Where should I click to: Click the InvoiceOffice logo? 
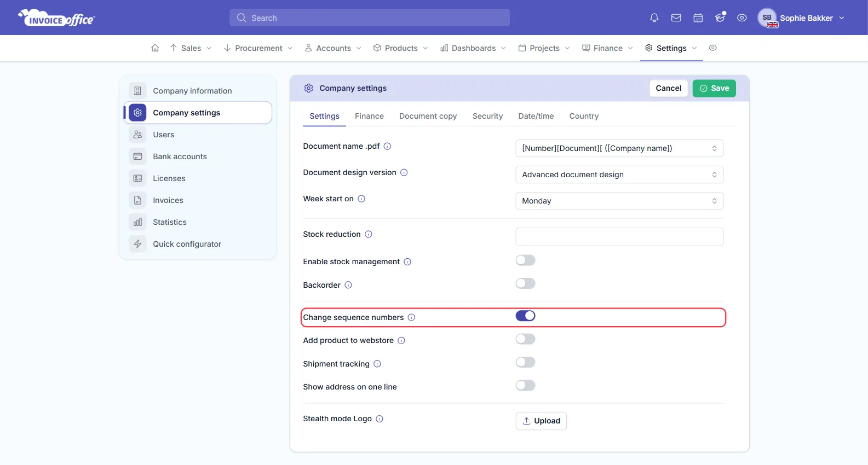click(x=56, y=18)
